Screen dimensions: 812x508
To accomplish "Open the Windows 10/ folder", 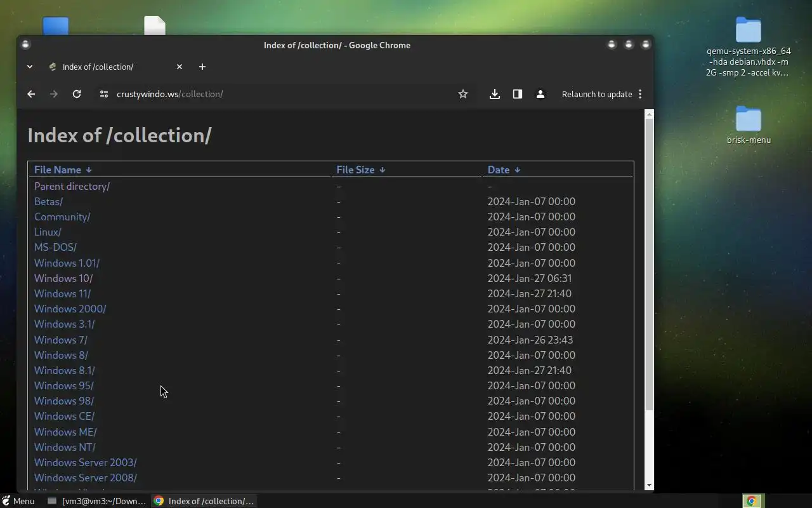I will pos(63,278).
